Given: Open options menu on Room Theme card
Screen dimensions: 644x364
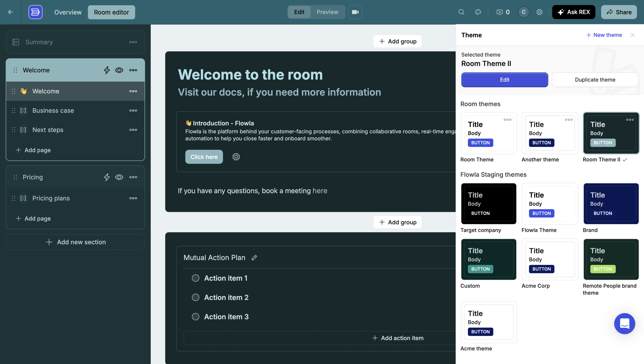Looking at the screenshot, I should (507, 120).
